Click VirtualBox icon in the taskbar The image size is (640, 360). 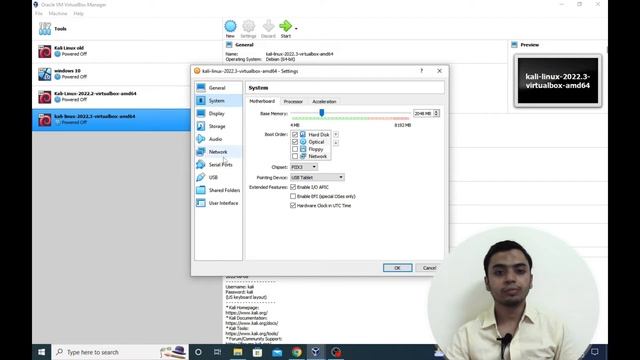pos(316,352)
